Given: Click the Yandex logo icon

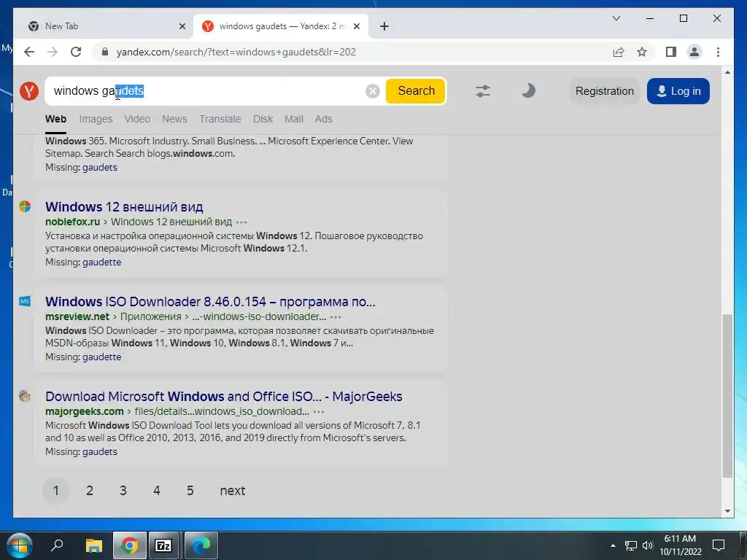Looking at the screenshot, I should [29, 90].
